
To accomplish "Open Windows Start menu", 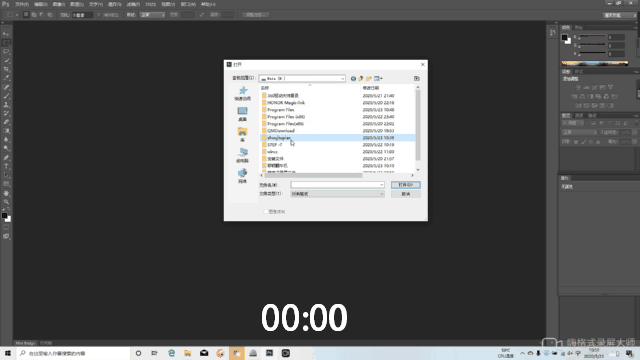I will click(7, 353).
